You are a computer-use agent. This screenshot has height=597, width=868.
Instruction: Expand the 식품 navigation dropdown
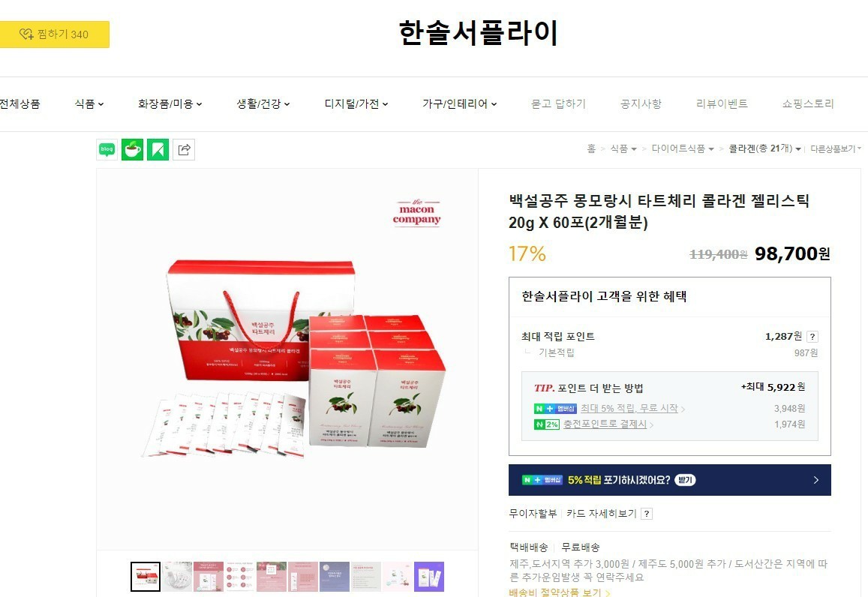click(x=89, y=103)
